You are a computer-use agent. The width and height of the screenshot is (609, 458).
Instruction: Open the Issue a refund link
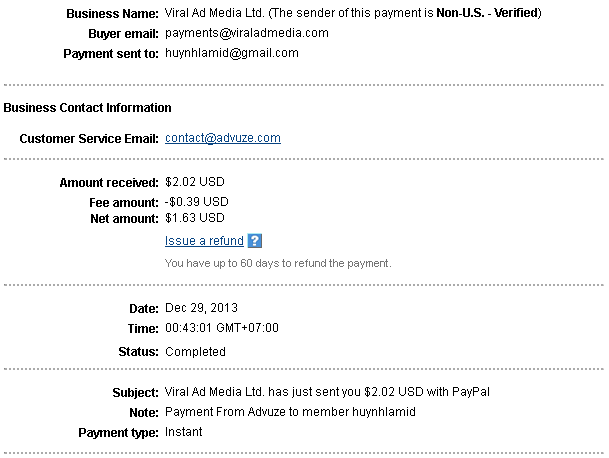pyautogui.click(x=204, y=241)
